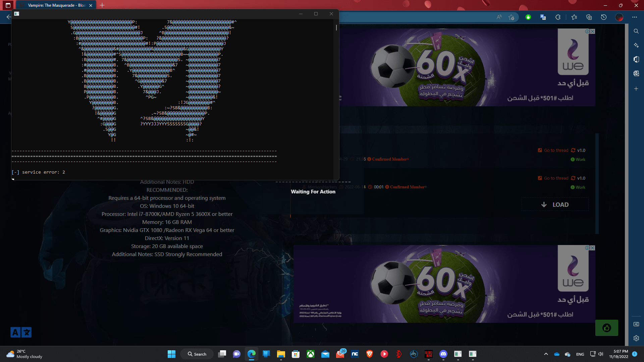Add this page to favorites
This screenshot has width=644, height=362.
coord(512,17)
